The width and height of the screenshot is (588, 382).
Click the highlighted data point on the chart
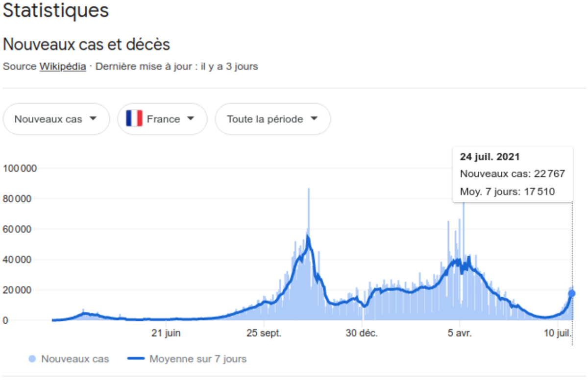click(572, 293)
